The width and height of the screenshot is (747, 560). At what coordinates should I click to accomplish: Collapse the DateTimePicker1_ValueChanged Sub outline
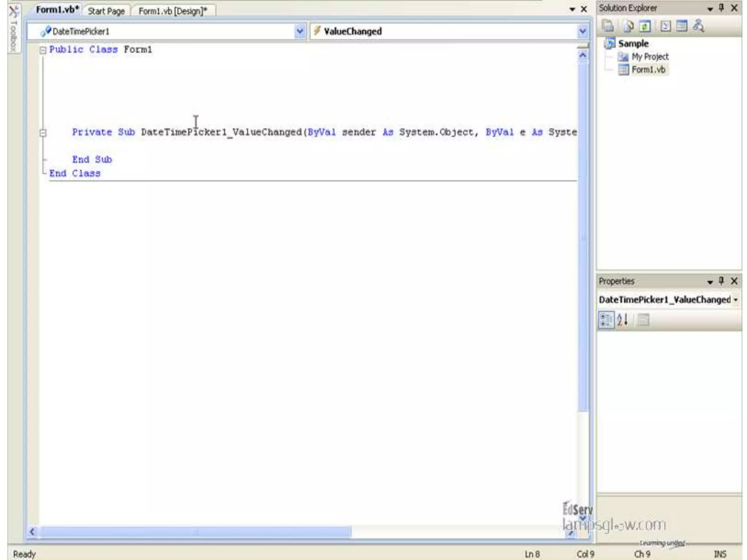pos(43,133)
